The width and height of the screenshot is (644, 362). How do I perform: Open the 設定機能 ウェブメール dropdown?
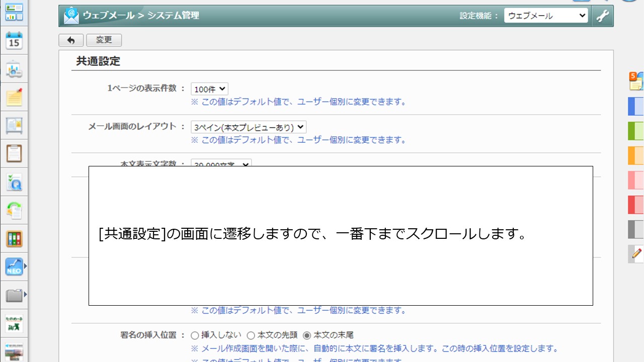[546, 16]
